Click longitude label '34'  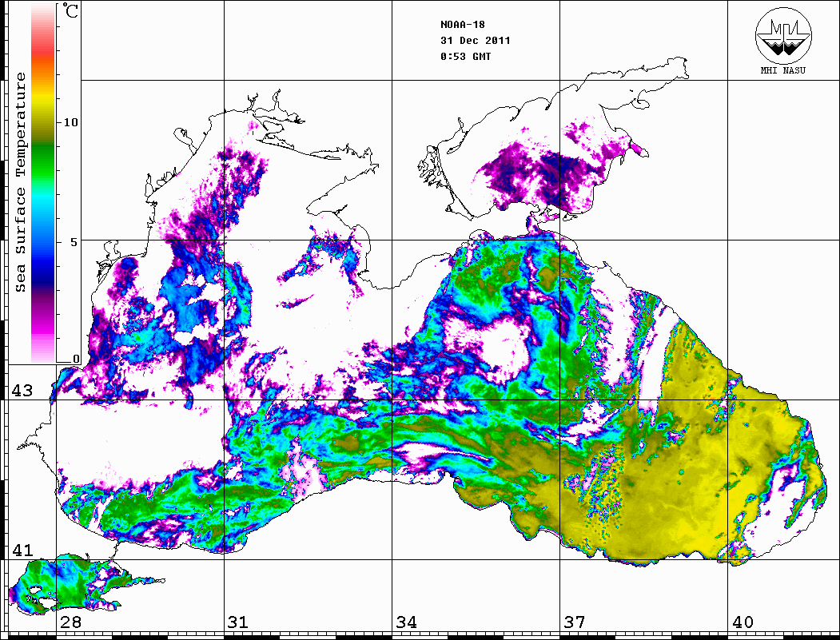406,622
